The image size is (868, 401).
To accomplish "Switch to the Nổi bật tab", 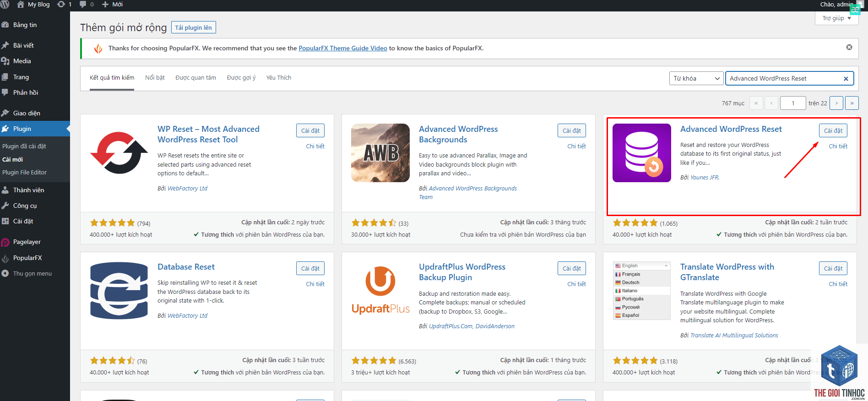I will coord(155,77).
